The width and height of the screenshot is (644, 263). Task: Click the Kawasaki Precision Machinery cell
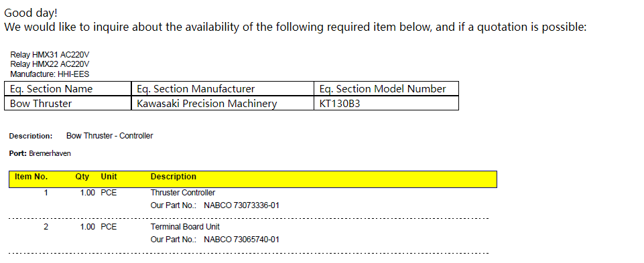(222, 103)
